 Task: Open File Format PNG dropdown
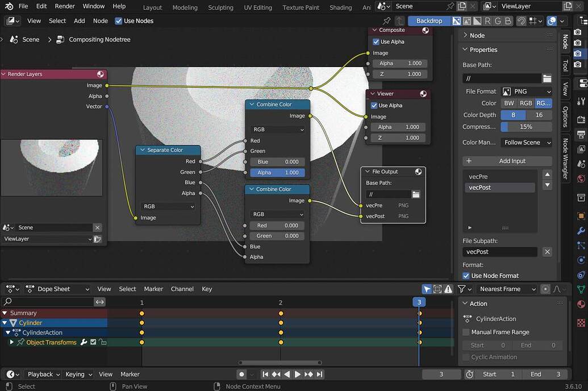527,91
